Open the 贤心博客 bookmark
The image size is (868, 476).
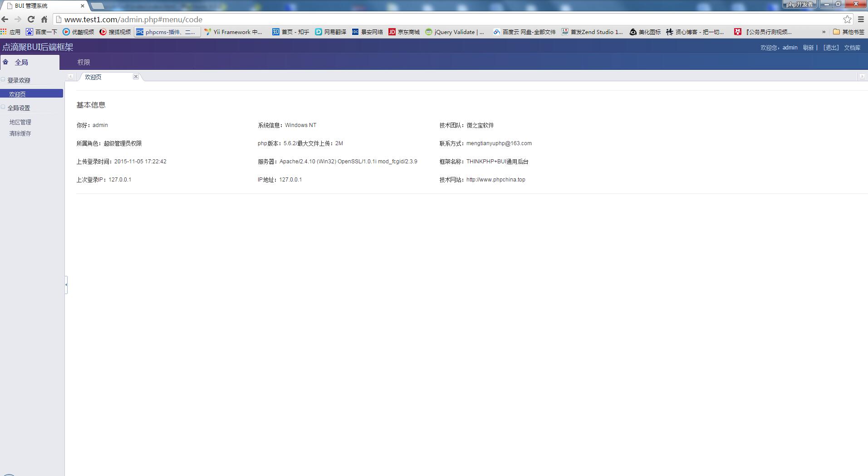(695, 32)
